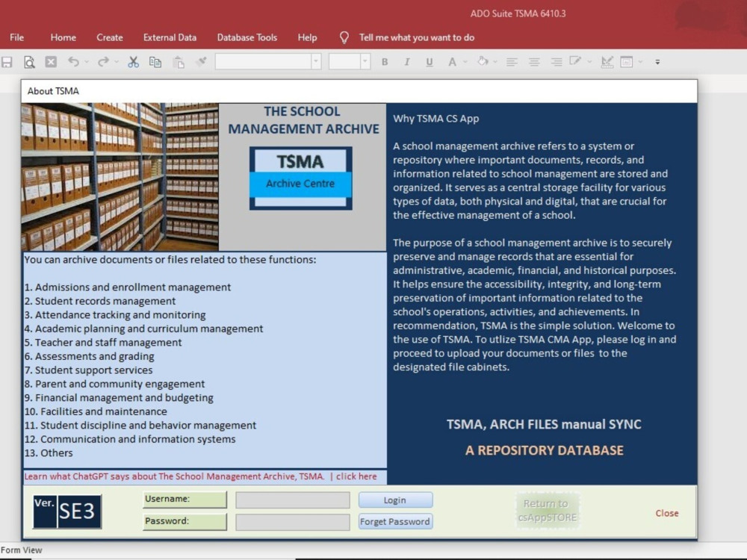The width and height of the screenshot is (747, 560).
Task: Click the Password input field
Action: [x=293, y=522]
